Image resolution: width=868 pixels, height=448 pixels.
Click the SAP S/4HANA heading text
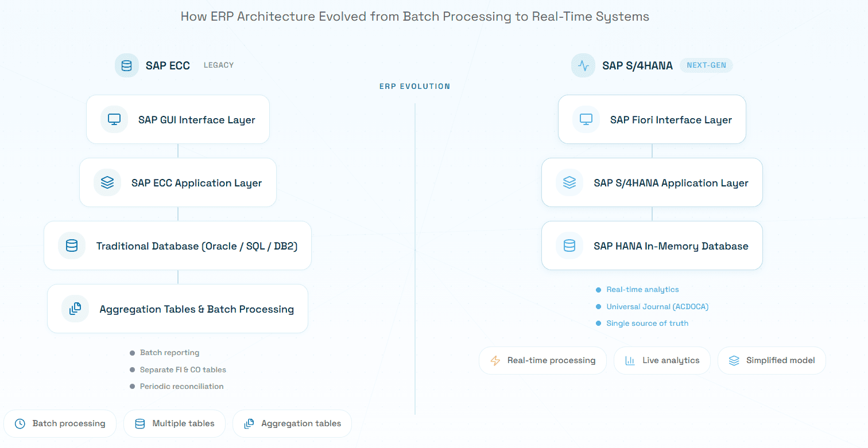point(637,65)
